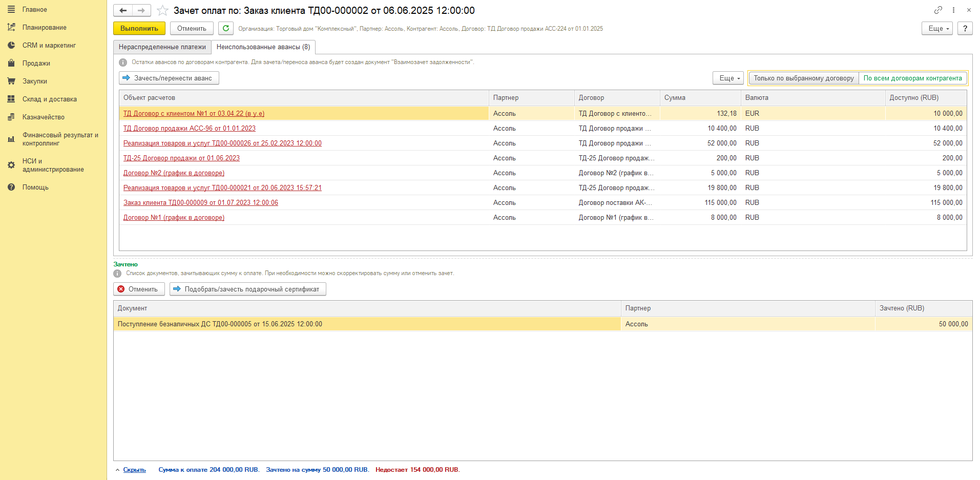The image size is (980, 480).
Task: Open link Заказ клиента ТД00-000009
Action: pyautogui.click(x=201, y=203)
